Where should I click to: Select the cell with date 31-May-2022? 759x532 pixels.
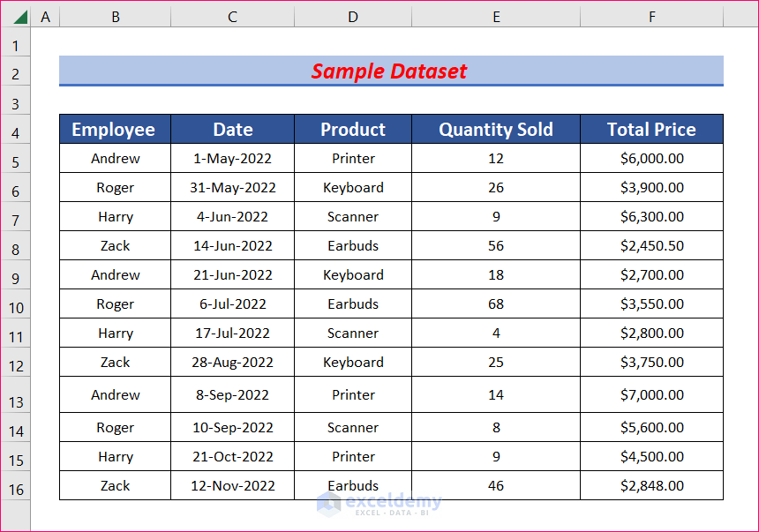[x=232, y=187]
